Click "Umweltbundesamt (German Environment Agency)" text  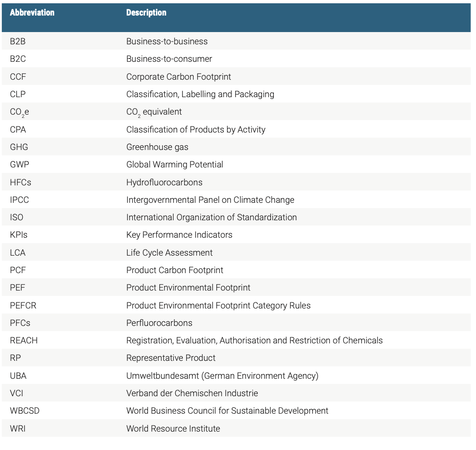coord(222,376)
